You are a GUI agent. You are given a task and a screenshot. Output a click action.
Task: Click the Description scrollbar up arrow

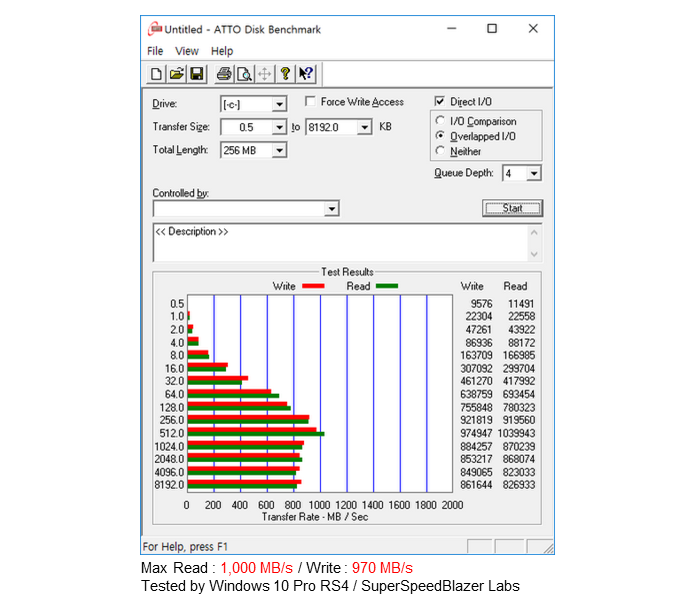point(534,232)
